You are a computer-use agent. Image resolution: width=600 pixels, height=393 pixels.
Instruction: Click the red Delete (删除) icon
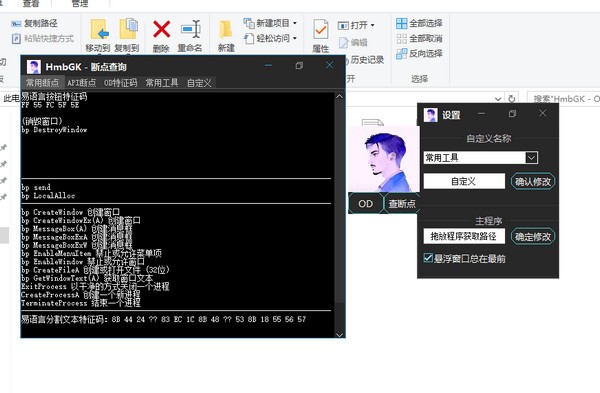161,29
